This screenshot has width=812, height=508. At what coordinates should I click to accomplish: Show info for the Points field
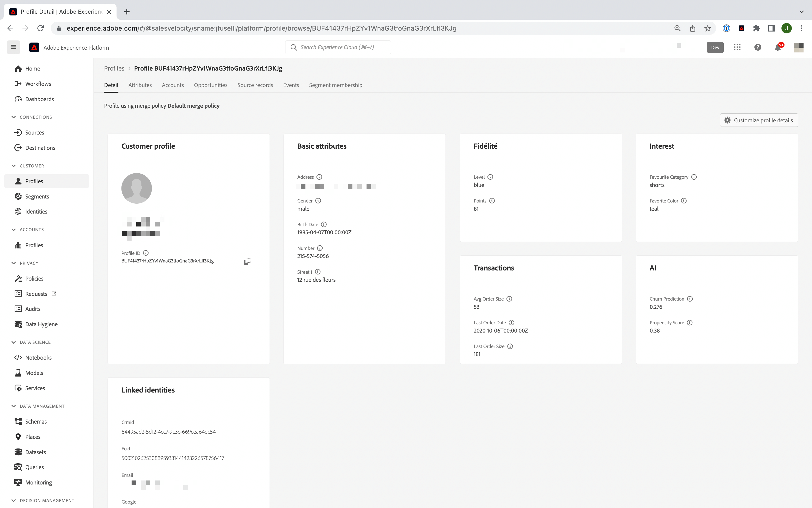[492, 201]
